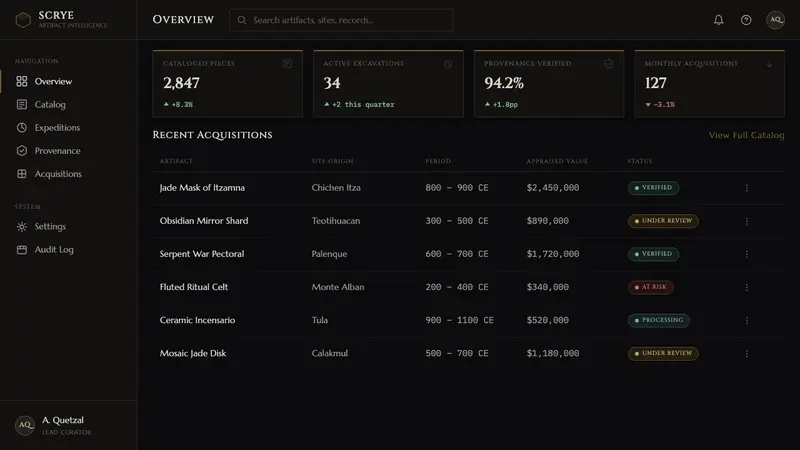
Task: Select the Provenance Verified 94.2% card
Action: 549,84
